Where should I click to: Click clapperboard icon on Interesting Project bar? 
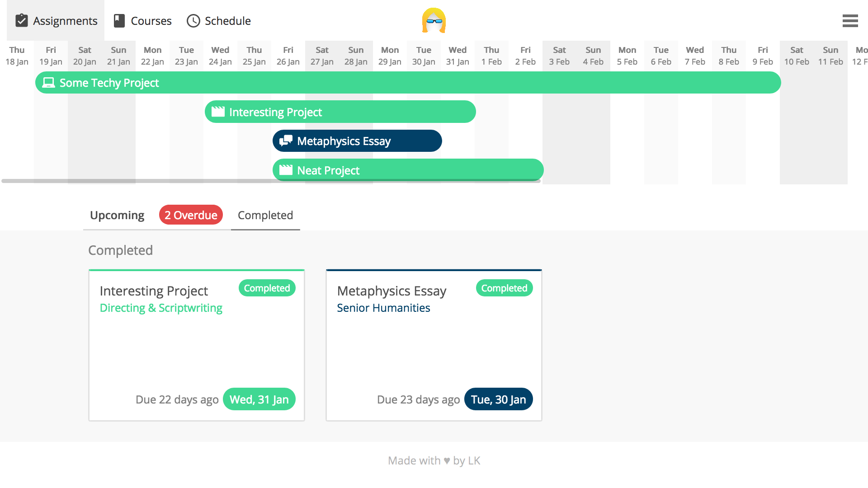point(218,112)
